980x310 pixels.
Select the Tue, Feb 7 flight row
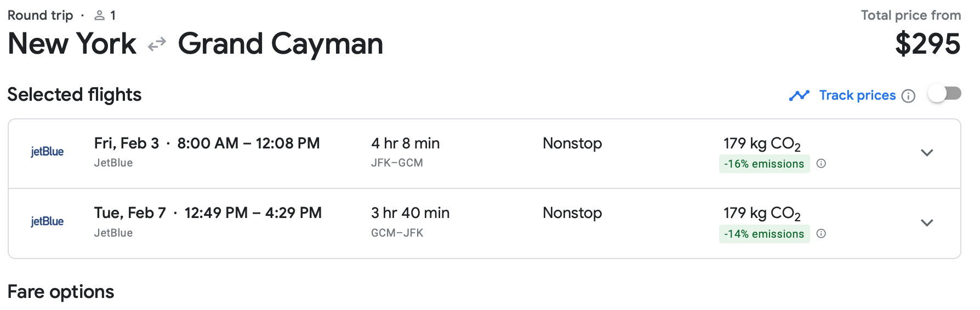208,213
